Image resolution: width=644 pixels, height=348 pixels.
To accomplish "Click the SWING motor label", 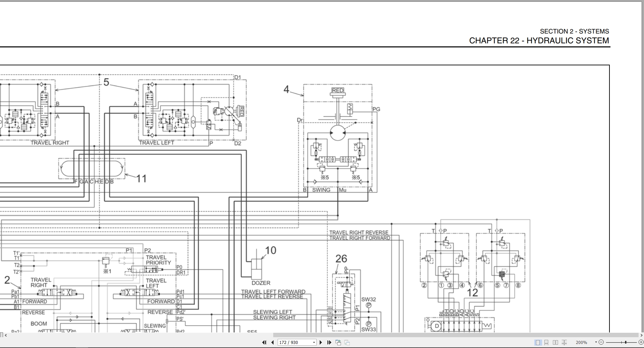I will tap(321, 190).
